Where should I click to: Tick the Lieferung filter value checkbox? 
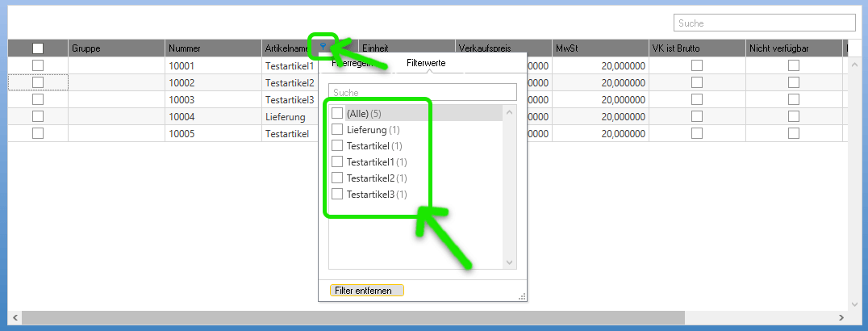coord(337,129)
